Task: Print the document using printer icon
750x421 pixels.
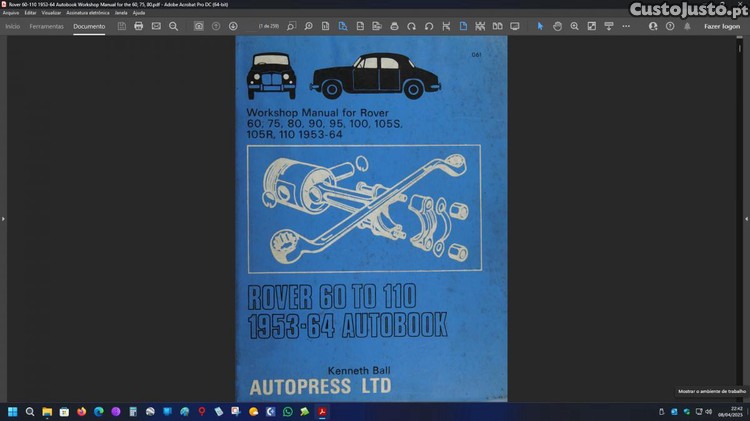Action: 138,26
